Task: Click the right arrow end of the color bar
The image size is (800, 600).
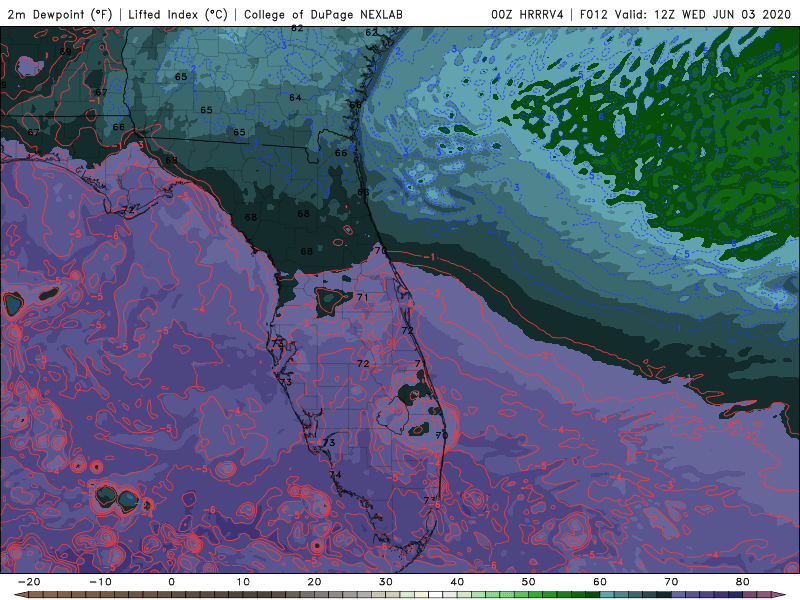Action: [779, 595]
